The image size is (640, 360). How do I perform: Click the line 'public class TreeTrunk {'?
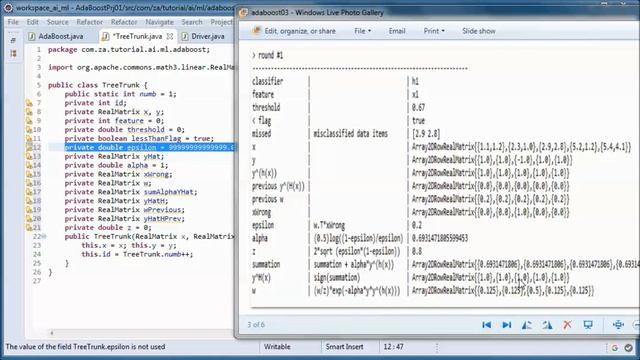click(98, 85)
